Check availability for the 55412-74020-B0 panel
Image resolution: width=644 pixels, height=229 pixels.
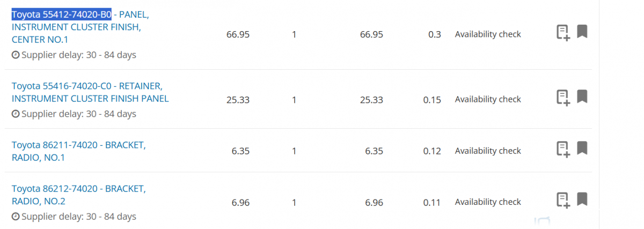click(488, 34)
